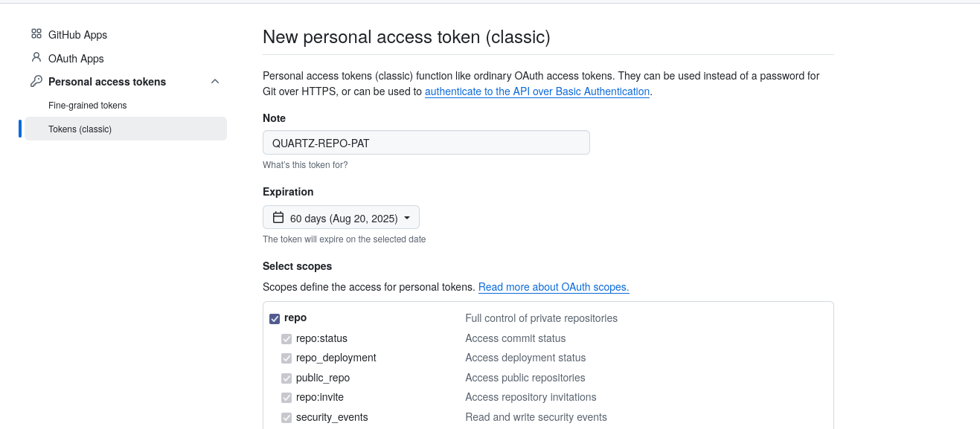Toggle the security_events checkbox
980x429 pixels.
(x=286, y=418)
